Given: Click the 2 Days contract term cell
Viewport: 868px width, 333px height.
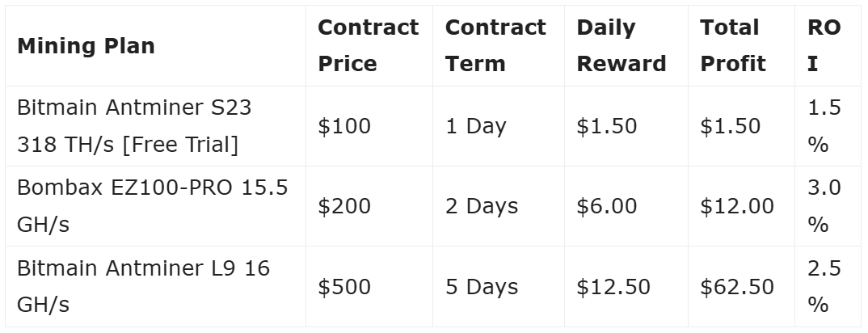Looking at the screenshot, I should (x=482, y=206).
